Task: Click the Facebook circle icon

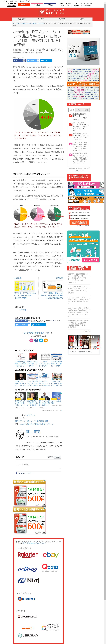Action: [x=36, y=340]
